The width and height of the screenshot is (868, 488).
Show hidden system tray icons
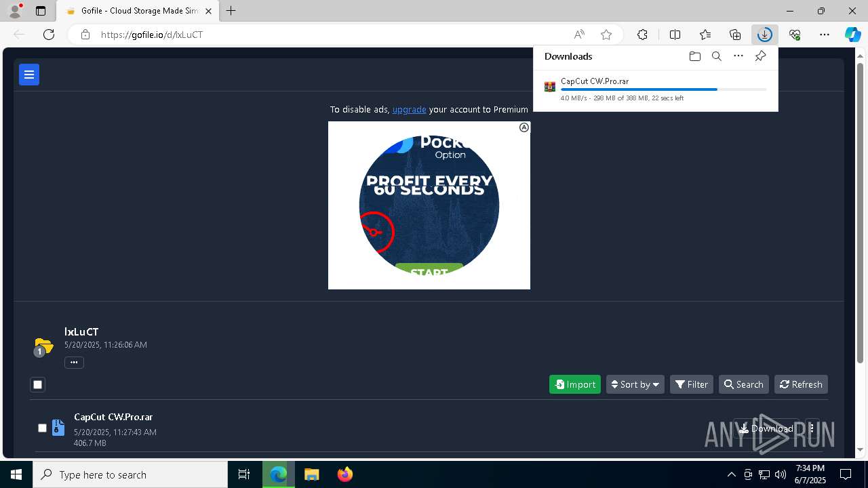(731, 474)
